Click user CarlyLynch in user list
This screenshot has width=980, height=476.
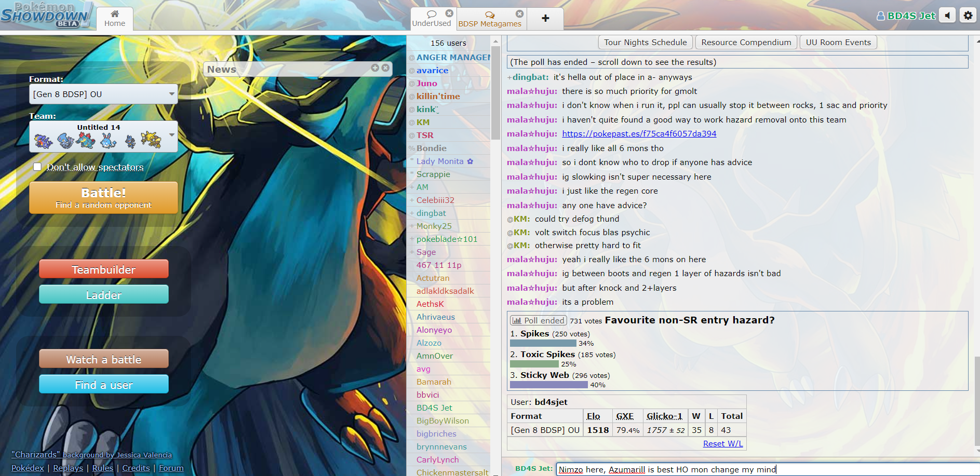point(450,459)
